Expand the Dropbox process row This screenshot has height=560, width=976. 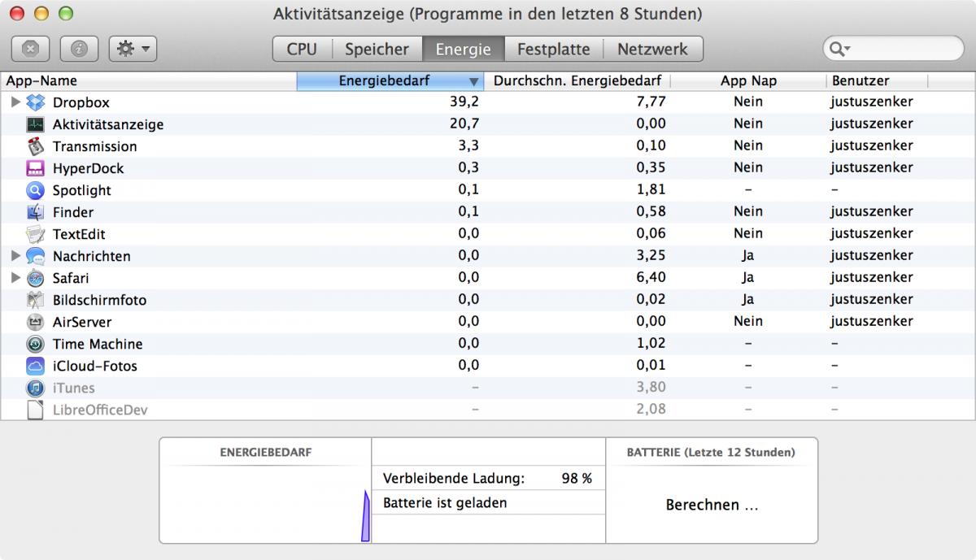coord(15,102)
